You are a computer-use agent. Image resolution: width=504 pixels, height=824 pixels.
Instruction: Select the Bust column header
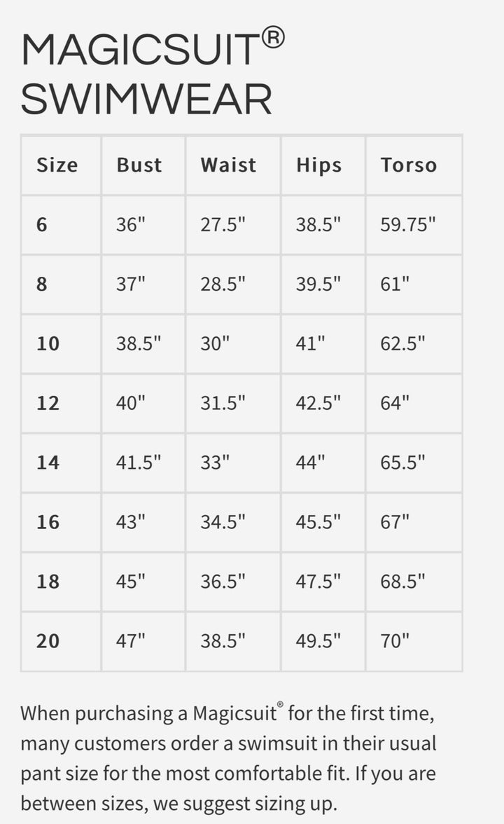click(x=139, y=165)
